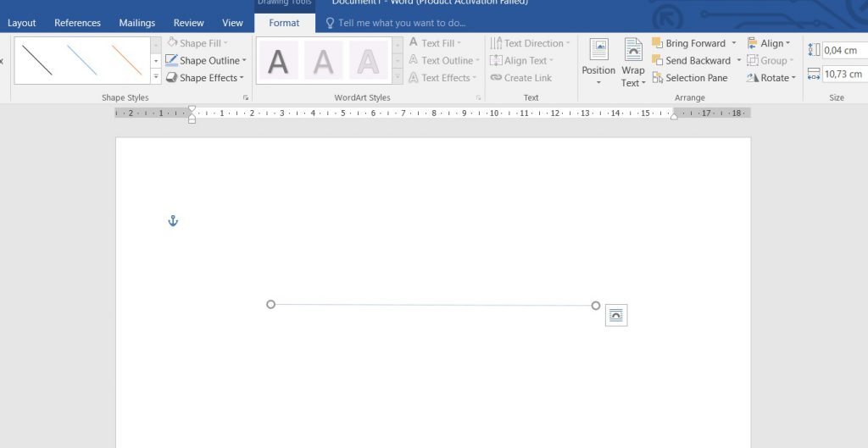
Task: Open the Shape Outline dropdown arrow
Action: point(244,60)
